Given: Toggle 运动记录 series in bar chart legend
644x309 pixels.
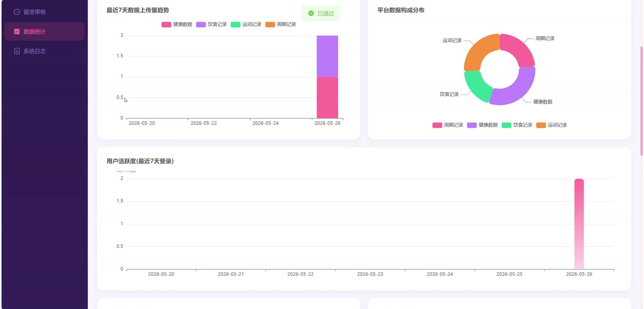Looking at the screenshot, I should 246,24.
